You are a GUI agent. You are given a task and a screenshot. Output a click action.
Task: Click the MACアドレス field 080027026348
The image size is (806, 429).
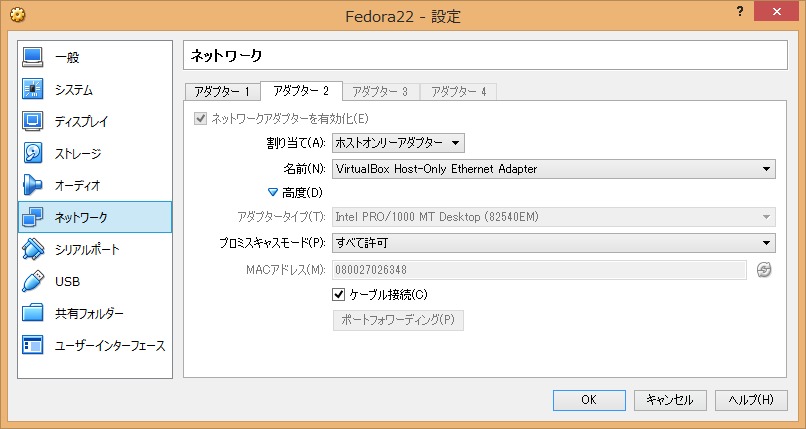[x=539, y=270]
